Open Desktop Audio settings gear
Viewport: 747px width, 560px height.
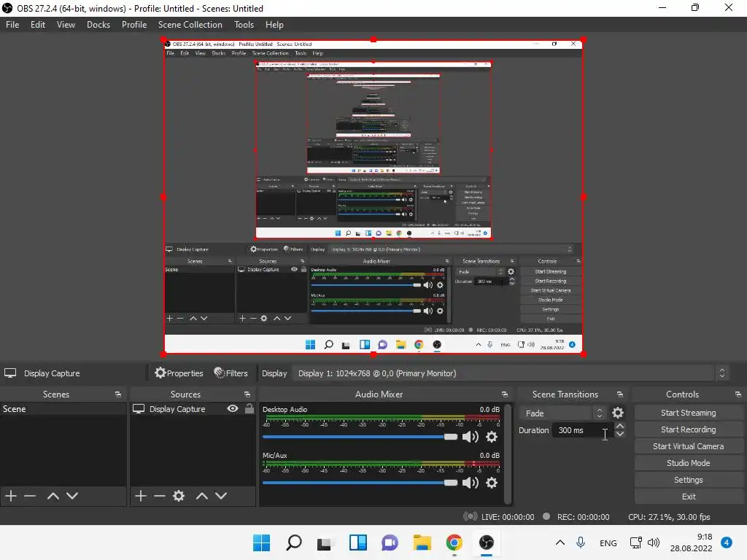coord(492,437)
